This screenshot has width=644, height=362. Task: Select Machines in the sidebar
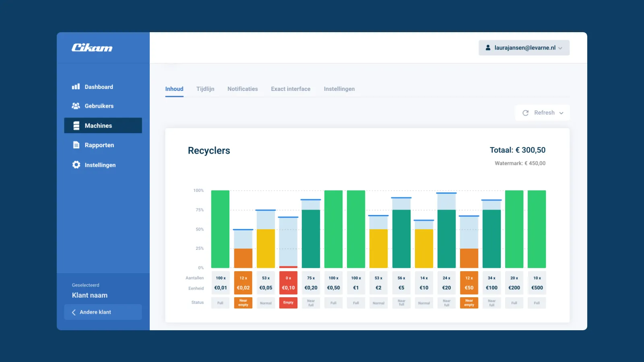click(x=103, y=125)
